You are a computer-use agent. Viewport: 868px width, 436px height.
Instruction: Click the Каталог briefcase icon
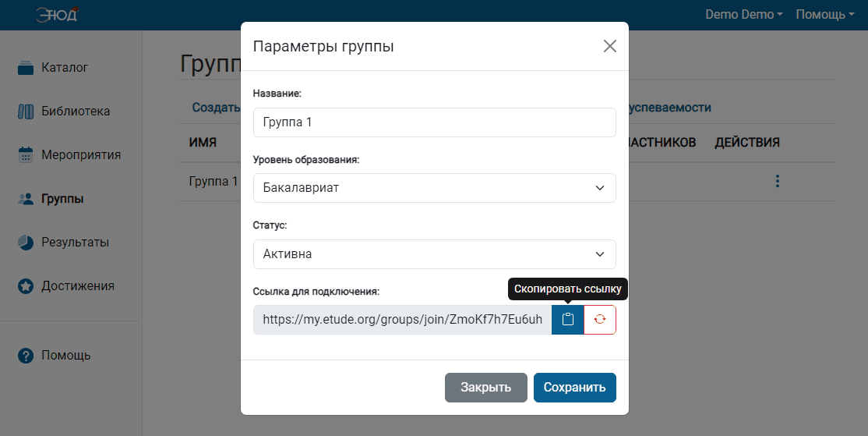26,68
